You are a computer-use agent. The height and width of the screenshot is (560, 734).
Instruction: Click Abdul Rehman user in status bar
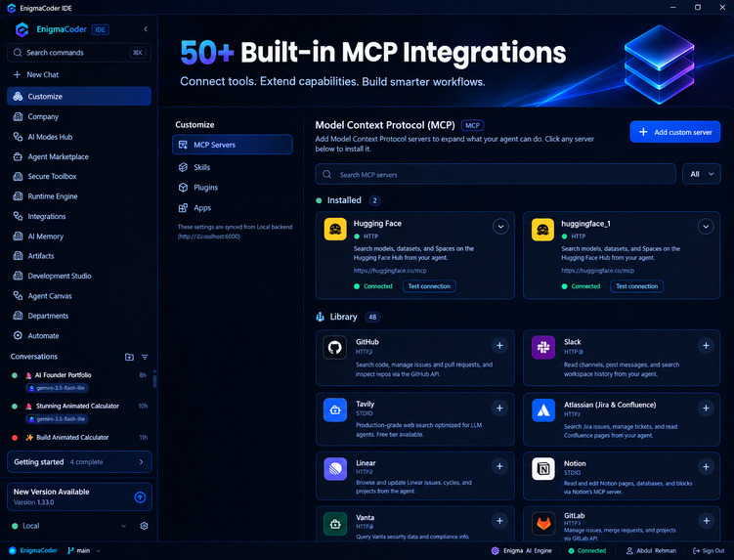651,550
